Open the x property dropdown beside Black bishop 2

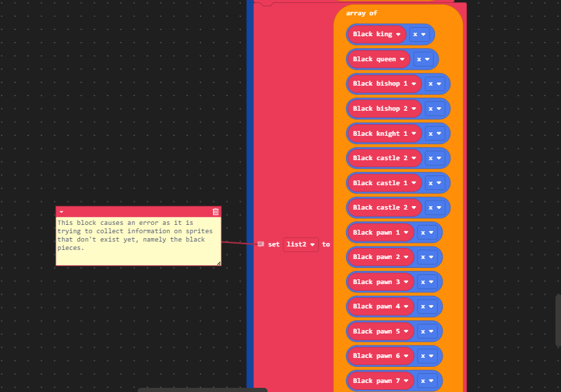[435, 109]
